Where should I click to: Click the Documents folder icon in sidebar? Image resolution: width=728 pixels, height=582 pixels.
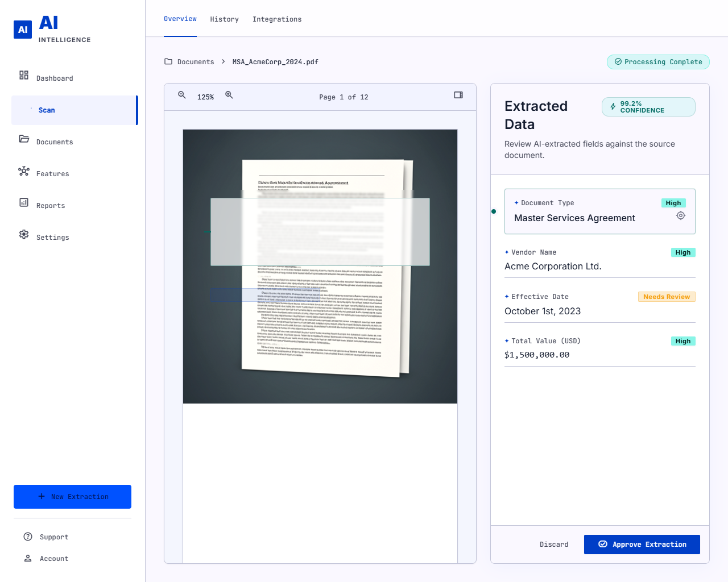pos(24,139)
